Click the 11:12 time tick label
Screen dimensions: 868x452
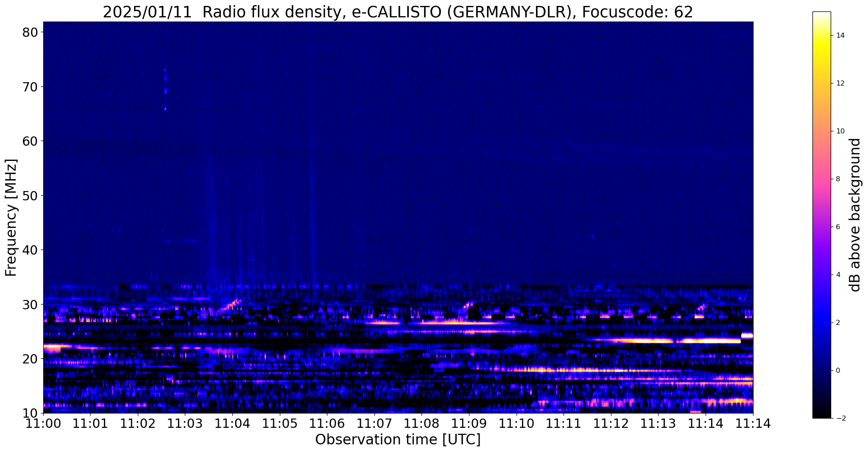[611, 423]
